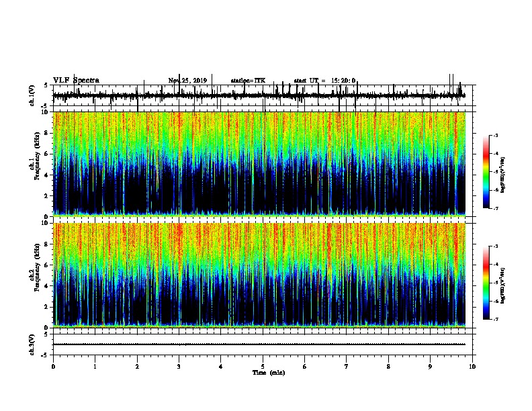Click the ch.2 spectrogram color bar

coord(486,283)
